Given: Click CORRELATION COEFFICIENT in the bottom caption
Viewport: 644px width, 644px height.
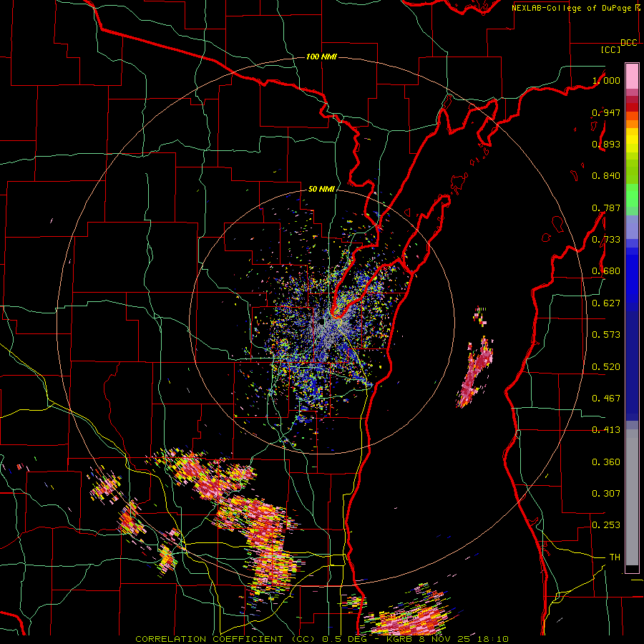Looking at the screenshot, I should point(209,639).
